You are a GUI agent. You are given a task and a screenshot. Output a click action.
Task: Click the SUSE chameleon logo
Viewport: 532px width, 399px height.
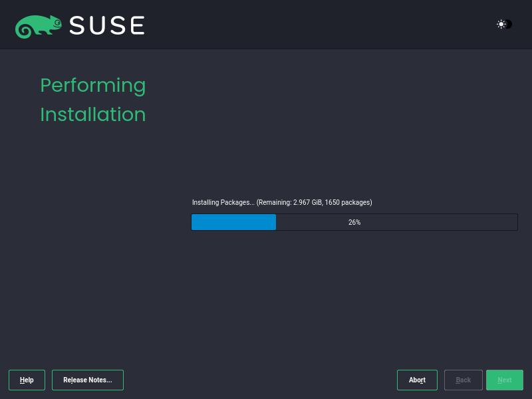coord(39,27)
